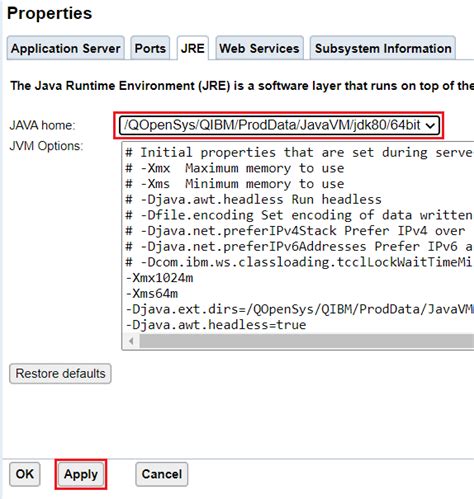Click the Properties heading

[49, 13]
